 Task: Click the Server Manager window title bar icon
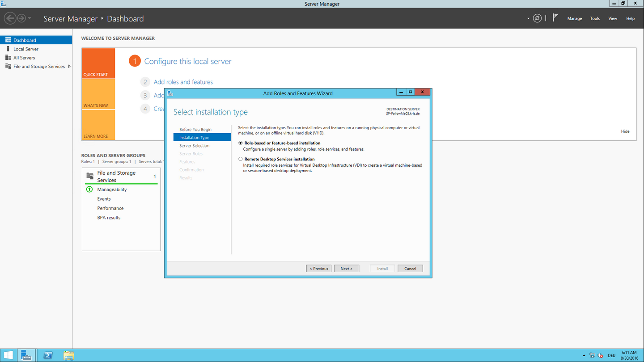(4, 4)
